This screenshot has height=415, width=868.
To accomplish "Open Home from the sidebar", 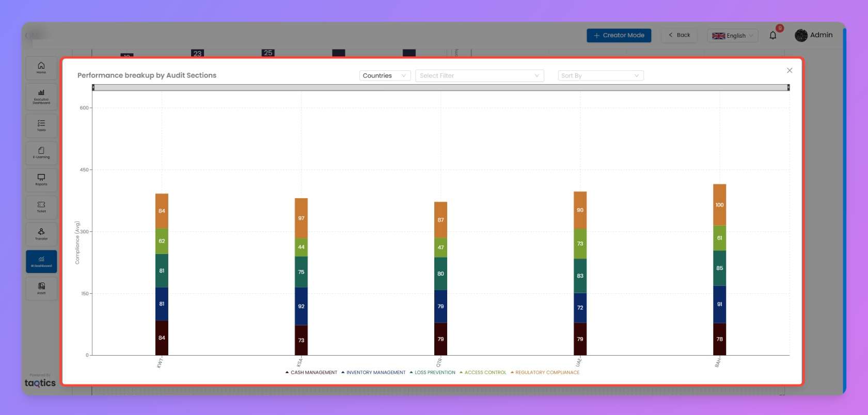I will point(41,68).
